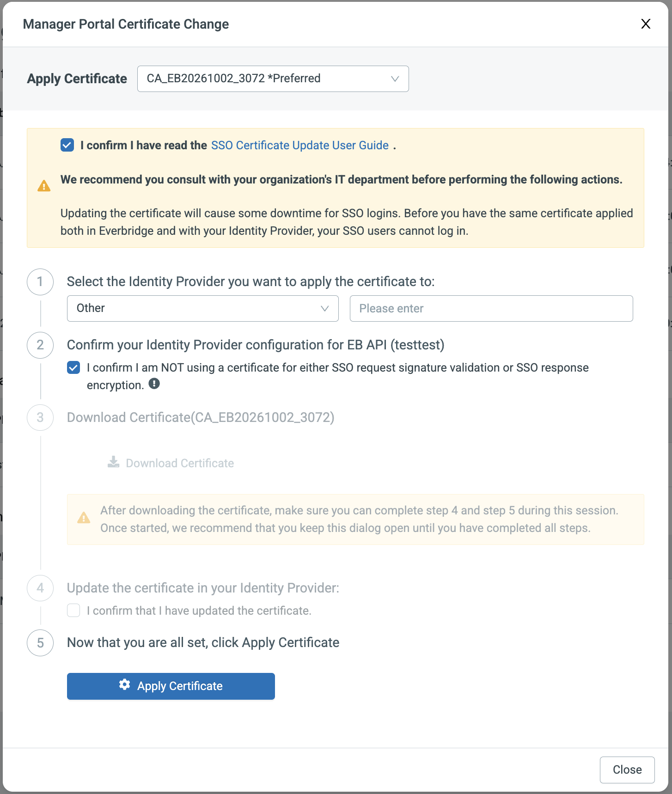672x794 pixels.
Task: Click the gear icon on Apply Certificate
Action: click(x=124, y=685)
